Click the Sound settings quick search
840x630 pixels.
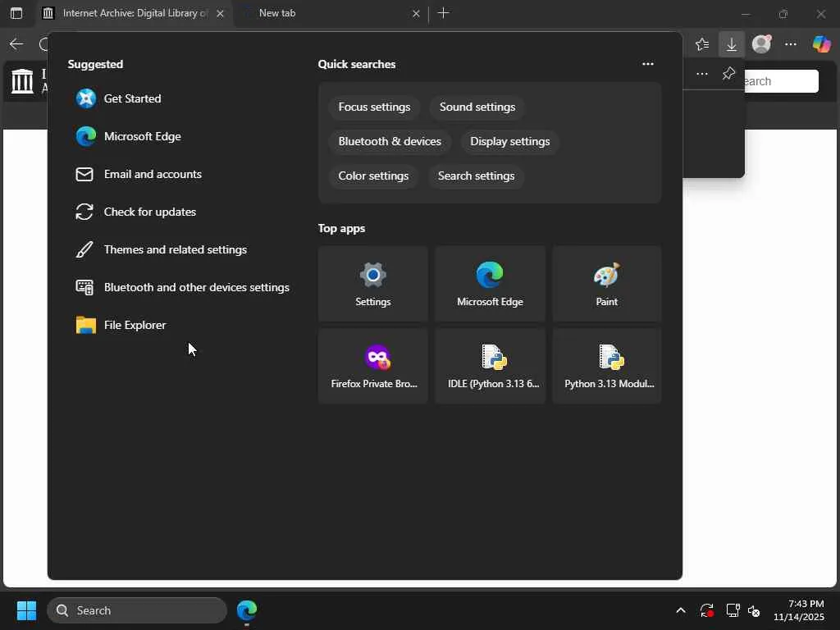tap(477, 107)
